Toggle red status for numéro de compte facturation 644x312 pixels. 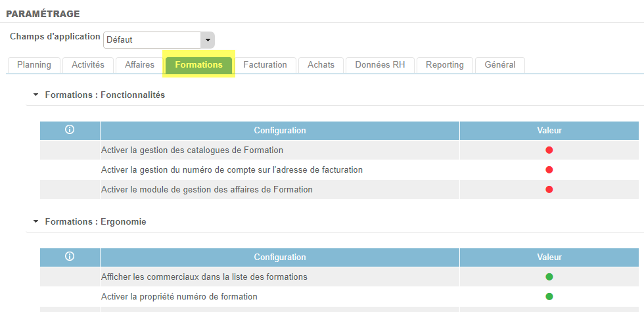coord(549,170)
